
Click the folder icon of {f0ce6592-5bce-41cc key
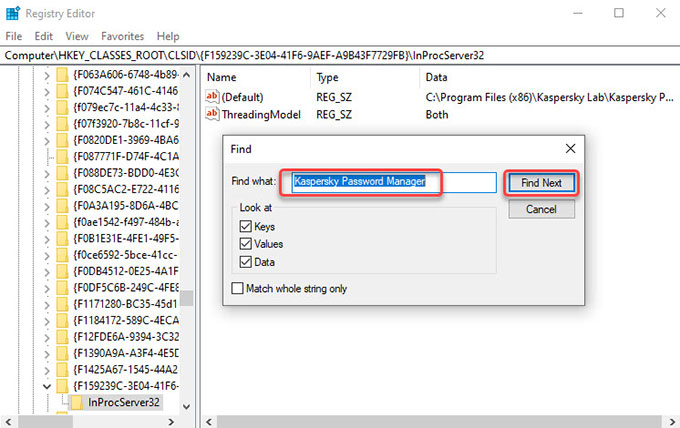click(x=62, y=255)
